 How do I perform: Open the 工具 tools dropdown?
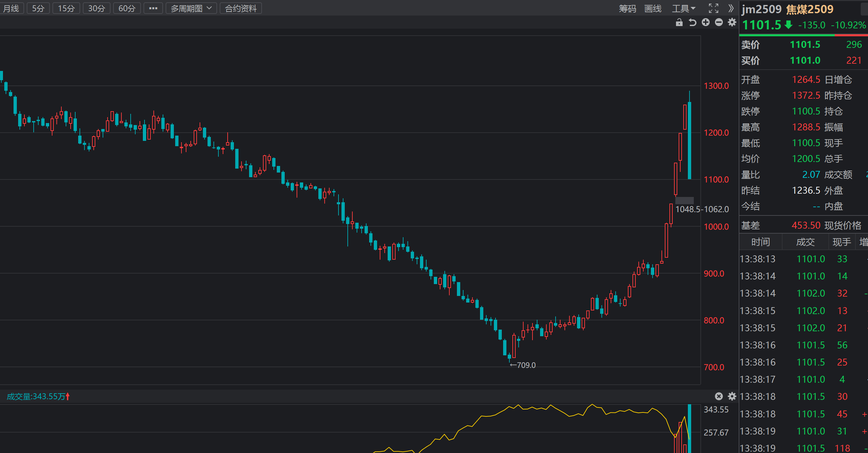point(683,9)
